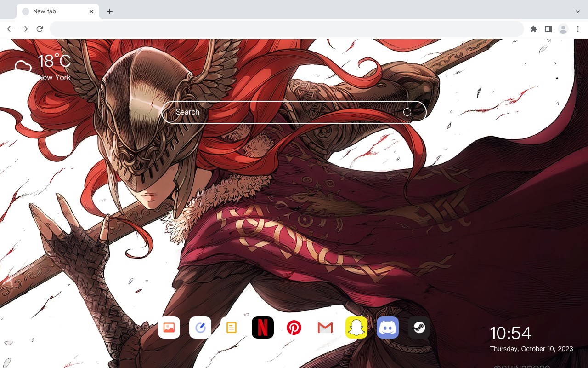
Task: Open the Pinterest shortcut
Action: [294, 328]
